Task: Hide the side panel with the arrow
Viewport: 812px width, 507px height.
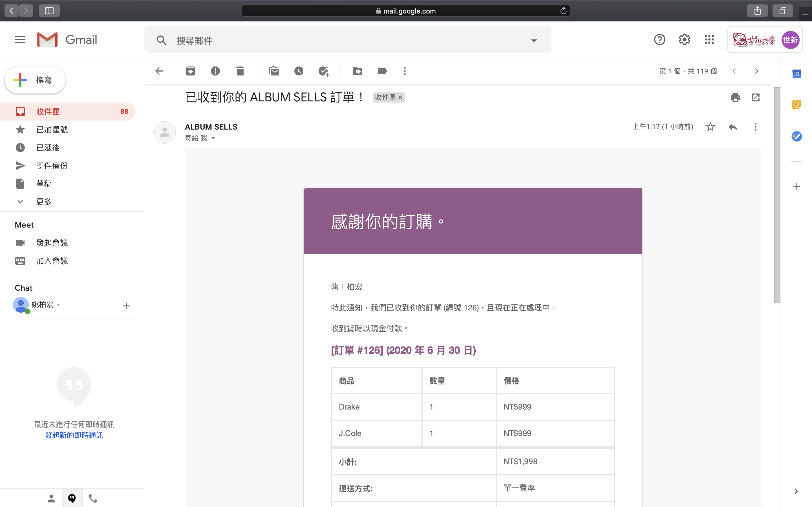Action: click(x=796, y=491)
